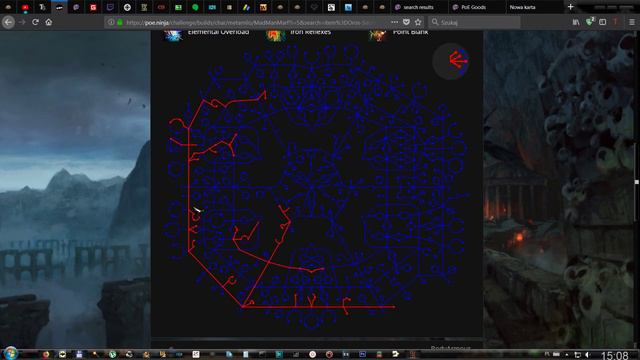Image resolution: width=640 pixels, height=360 pixels.
Task: Click the 'Iron Reflexes' label
Action: [310, 32]
